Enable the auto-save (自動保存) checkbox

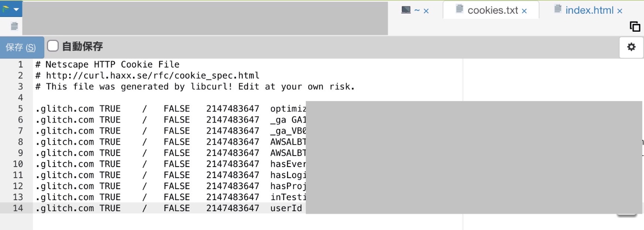click(53, 46)
